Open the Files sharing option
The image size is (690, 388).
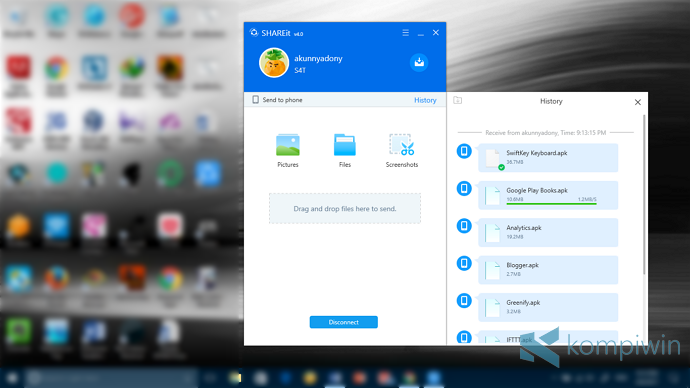(345, 150)
